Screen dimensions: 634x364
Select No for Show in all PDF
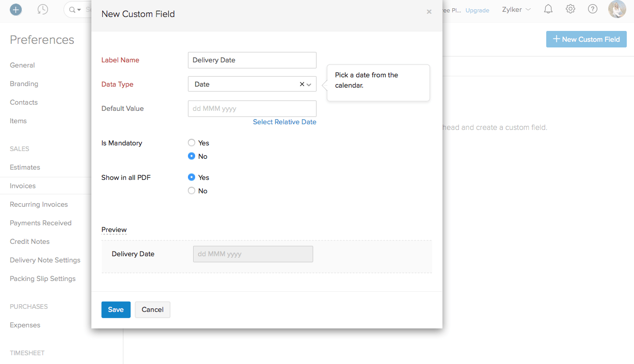(x=192, y=191)
